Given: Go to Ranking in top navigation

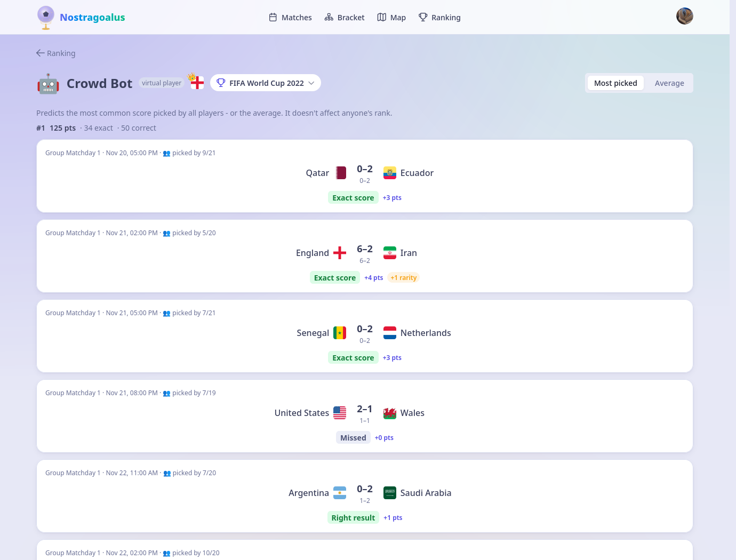Looking at the screenshot, I should coord(439,18).
